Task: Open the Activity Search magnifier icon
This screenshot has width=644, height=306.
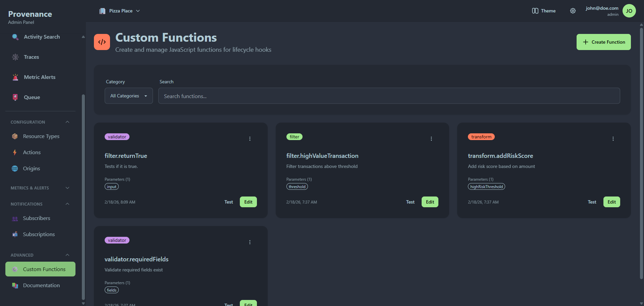Action: (15, 37)
